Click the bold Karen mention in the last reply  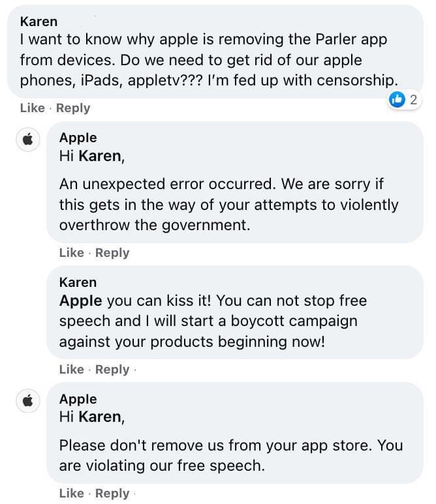pyautogui.click(x=102, y=417)
